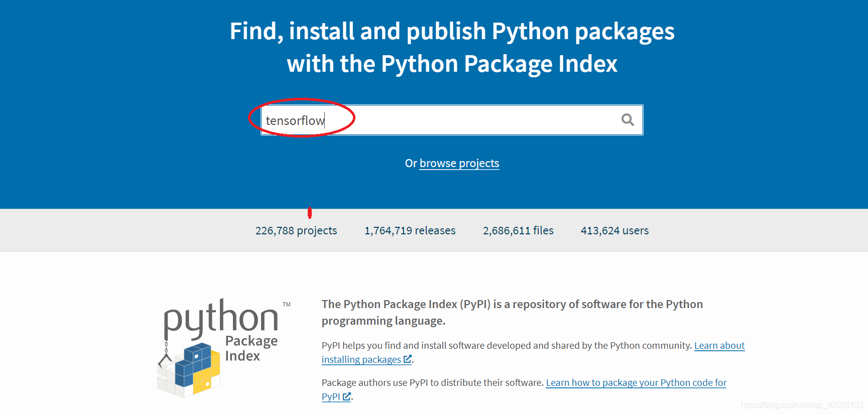
Task: Open the browse projects link
Action: click(459, 163)
